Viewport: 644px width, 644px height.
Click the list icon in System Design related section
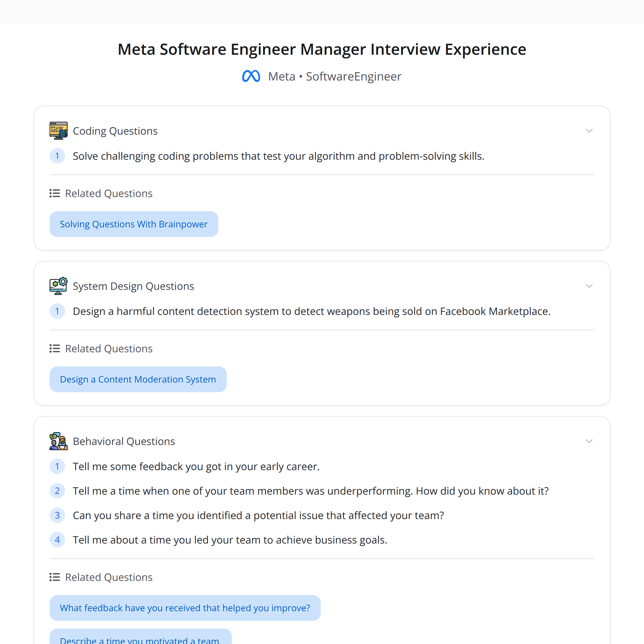coord(54,348)
